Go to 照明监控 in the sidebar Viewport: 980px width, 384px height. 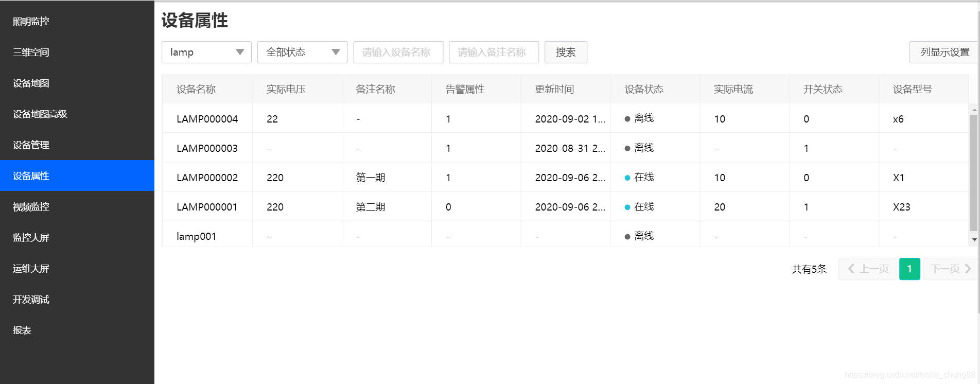point(77,21)
